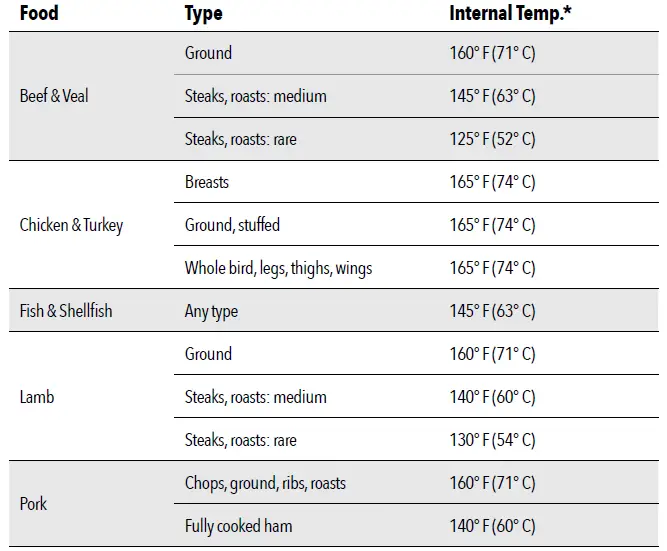
Task: Click the Ground, stuffed type cell
Action: pos(232,225)
